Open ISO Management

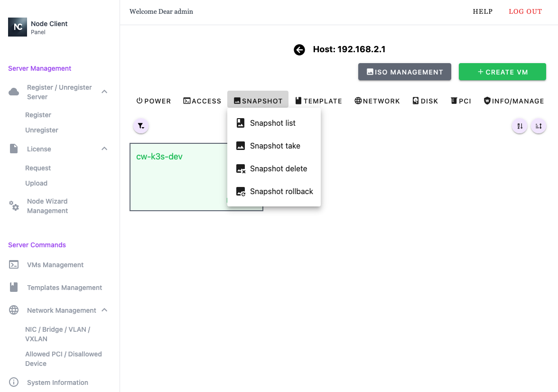(404, 72)
